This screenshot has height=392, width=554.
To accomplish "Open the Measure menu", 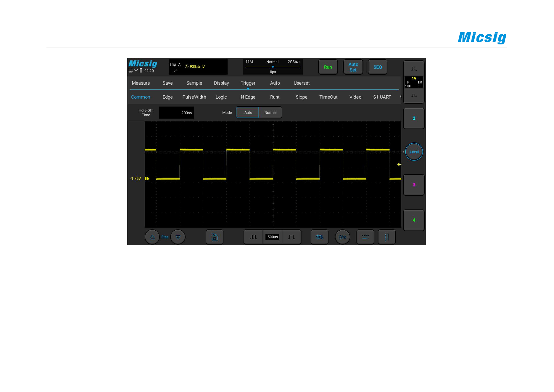I will (141, 83).
